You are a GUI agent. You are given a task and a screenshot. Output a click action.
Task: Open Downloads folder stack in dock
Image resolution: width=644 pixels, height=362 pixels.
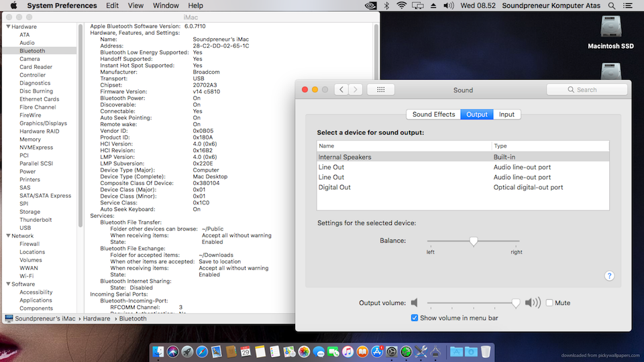[x=471, y=352]
